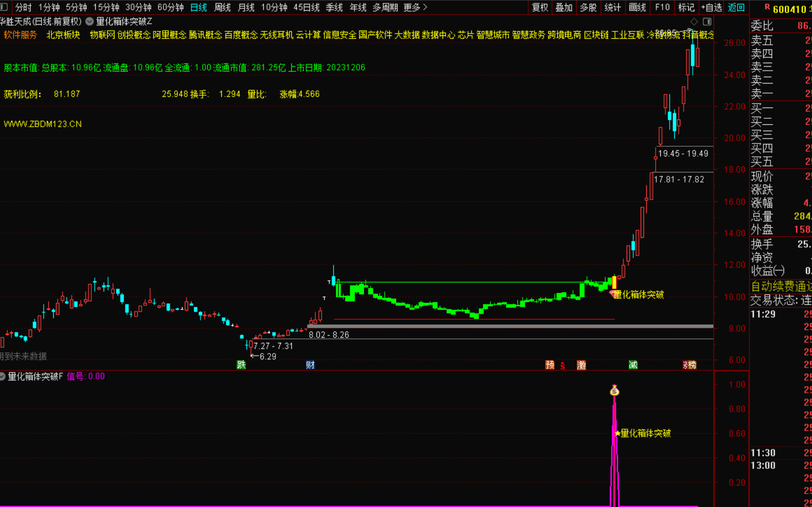
Task: Click the yellow breakout signal candle
Action: (x=614, y=282)
